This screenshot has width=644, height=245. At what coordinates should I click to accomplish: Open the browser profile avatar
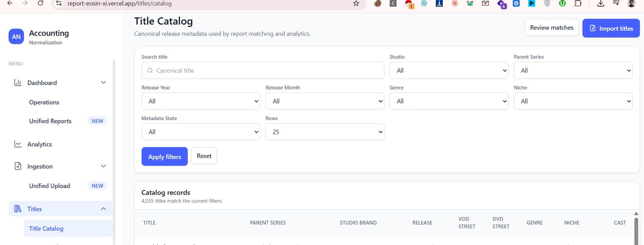[631, 3]
